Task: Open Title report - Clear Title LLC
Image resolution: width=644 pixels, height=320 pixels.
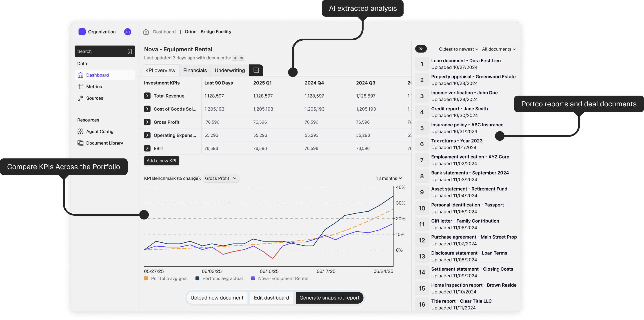Action: coord(466,305)
